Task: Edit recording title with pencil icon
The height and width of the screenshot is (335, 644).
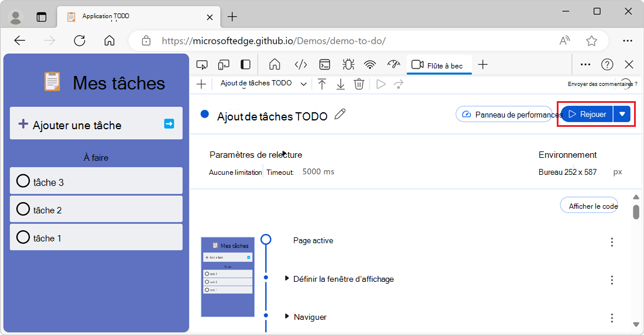Action: coord(340,115)
